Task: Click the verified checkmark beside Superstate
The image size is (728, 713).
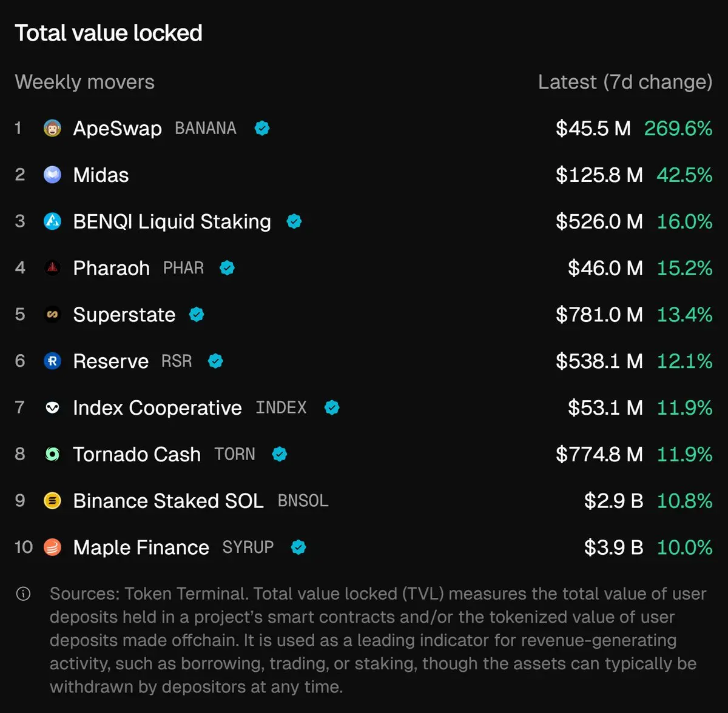Action: (197, 315)
